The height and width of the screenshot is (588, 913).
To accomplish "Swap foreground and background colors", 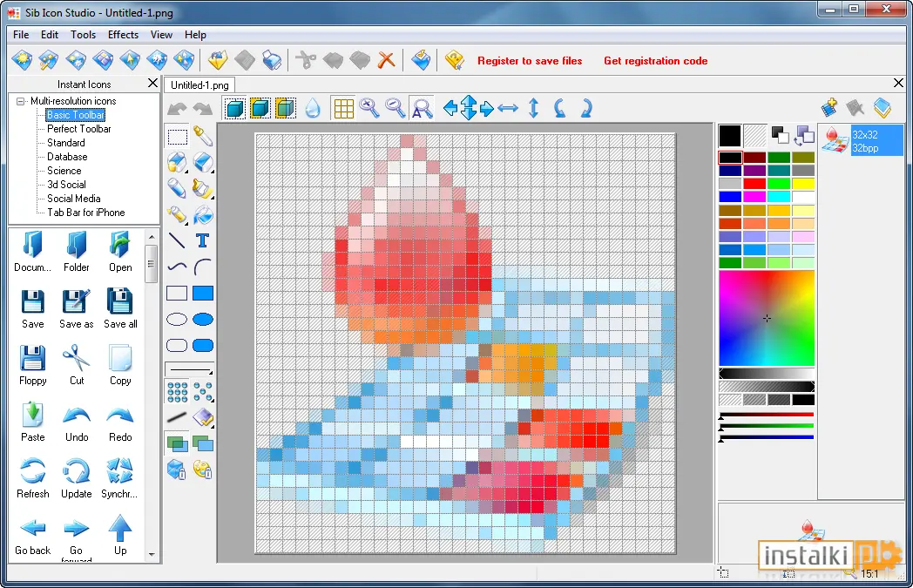I will (804, 136).
